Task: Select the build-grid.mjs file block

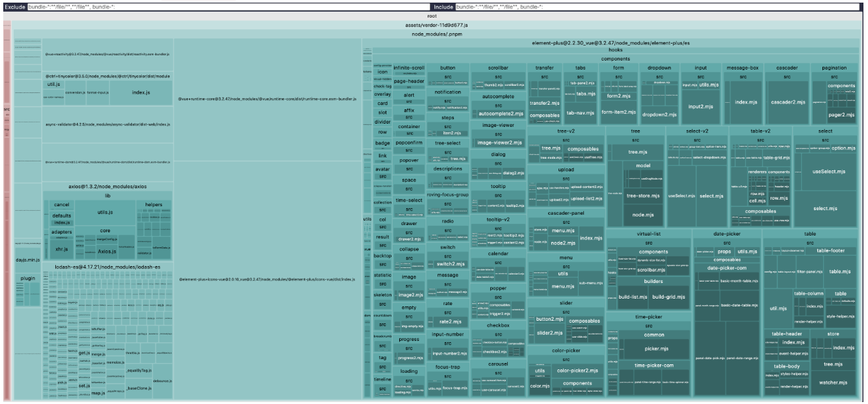Action: pyautogui.click(x=670, y=297)
